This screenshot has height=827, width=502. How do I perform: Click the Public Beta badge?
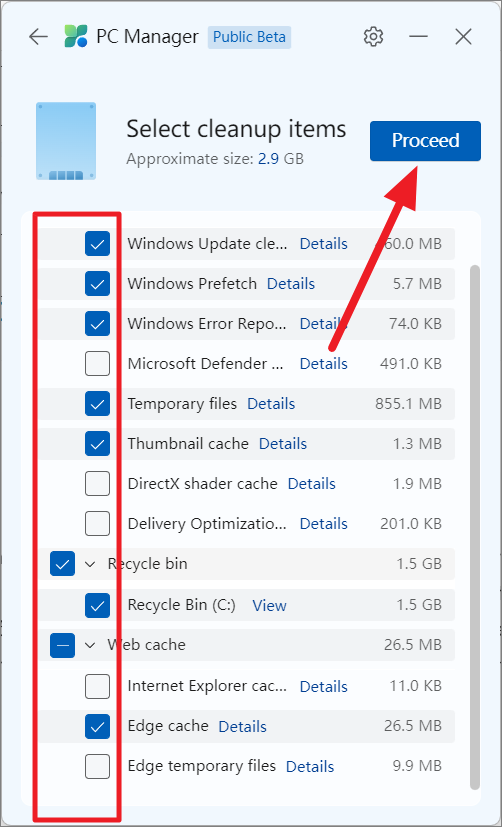tap(249, 37)
